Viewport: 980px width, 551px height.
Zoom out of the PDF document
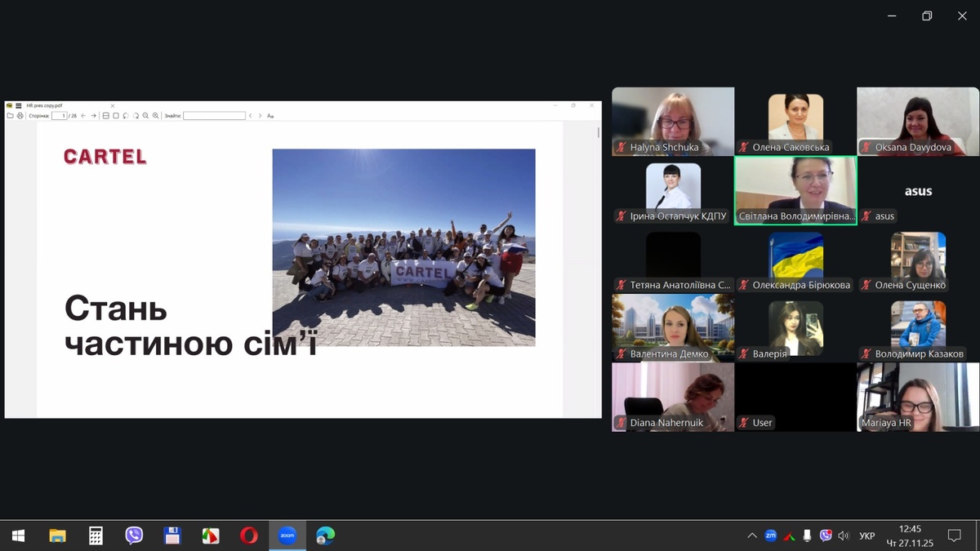click(x=145, y=116)
